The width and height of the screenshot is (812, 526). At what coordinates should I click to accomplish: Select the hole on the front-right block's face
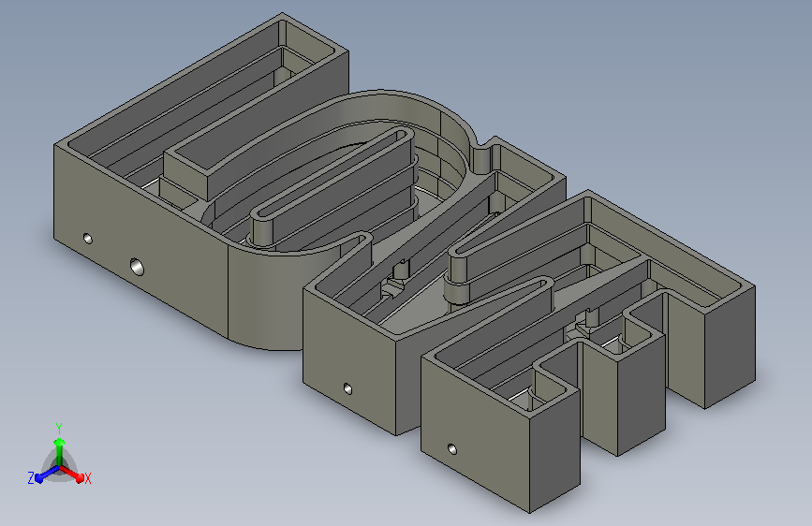coord(452,449)
